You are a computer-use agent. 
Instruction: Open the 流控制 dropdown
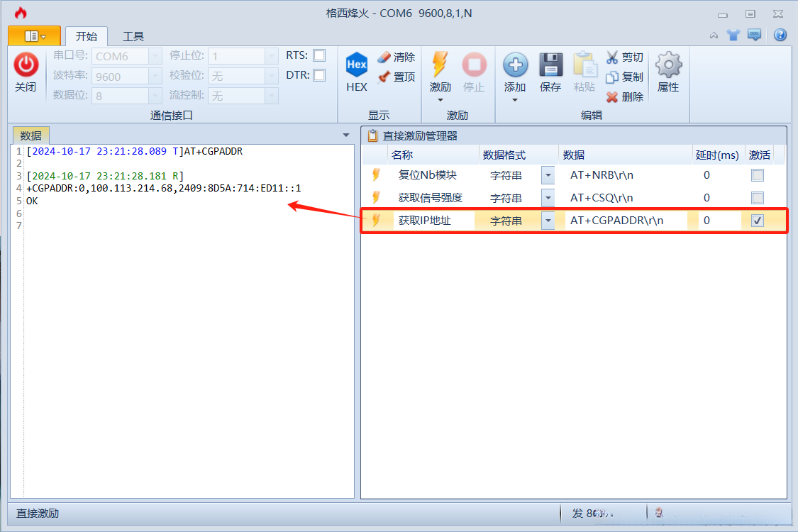pos(271,96)
